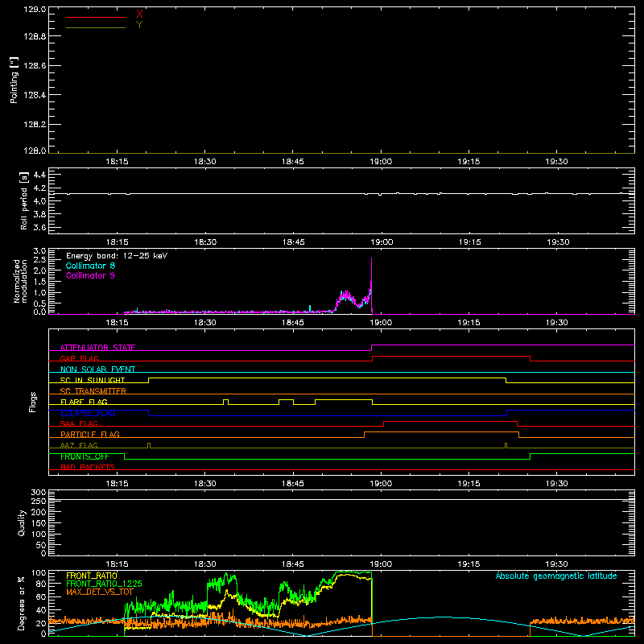
Task: Click the green FRONTS_OFF label
Action: [85, 456]
